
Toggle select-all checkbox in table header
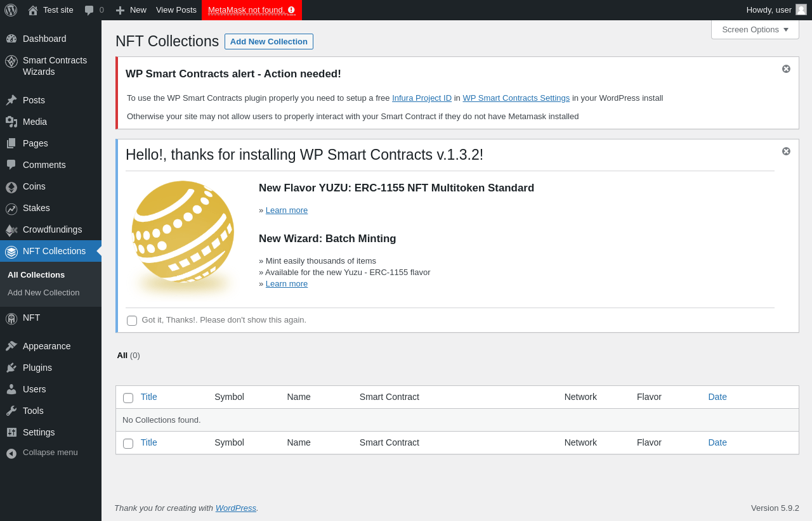coord(128,398)
